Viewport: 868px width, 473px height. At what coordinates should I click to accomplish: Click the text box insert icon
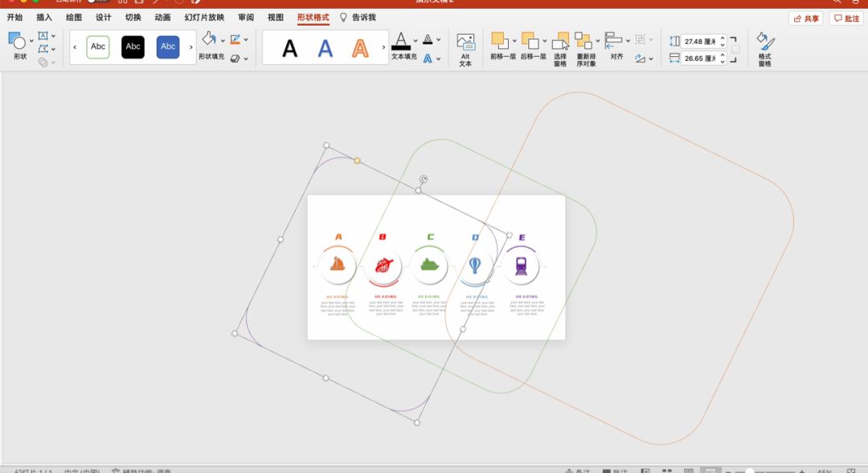(43, 36)
